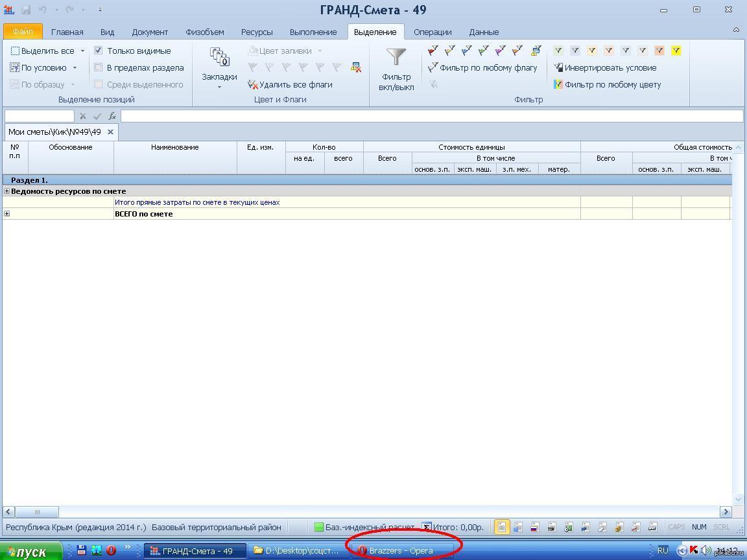Click the save icon in the title bar
This screenshot has width=747, height=560.
point(27,10)
